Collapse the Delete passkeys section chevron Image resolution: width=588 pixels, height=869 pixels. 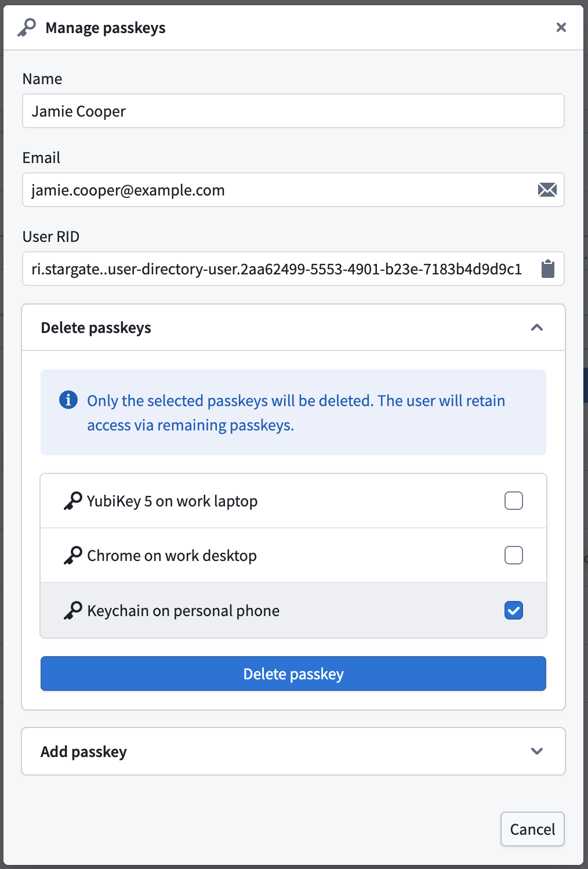click(536, 328)
